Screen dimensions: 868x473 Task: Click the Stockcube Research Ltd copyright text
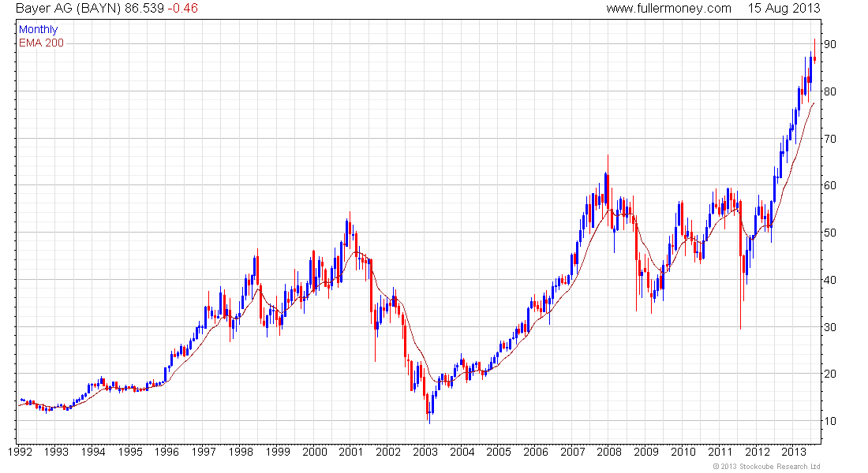[766, 467]
